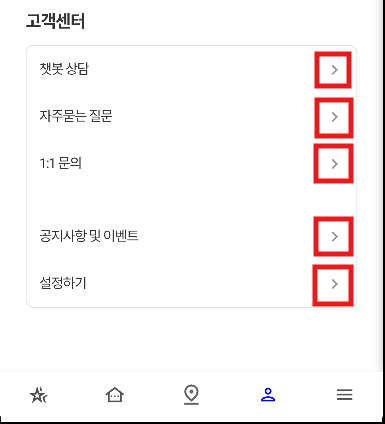
Task: Click the empty white area under the 고객센터 card
Action: pos(191,338)
